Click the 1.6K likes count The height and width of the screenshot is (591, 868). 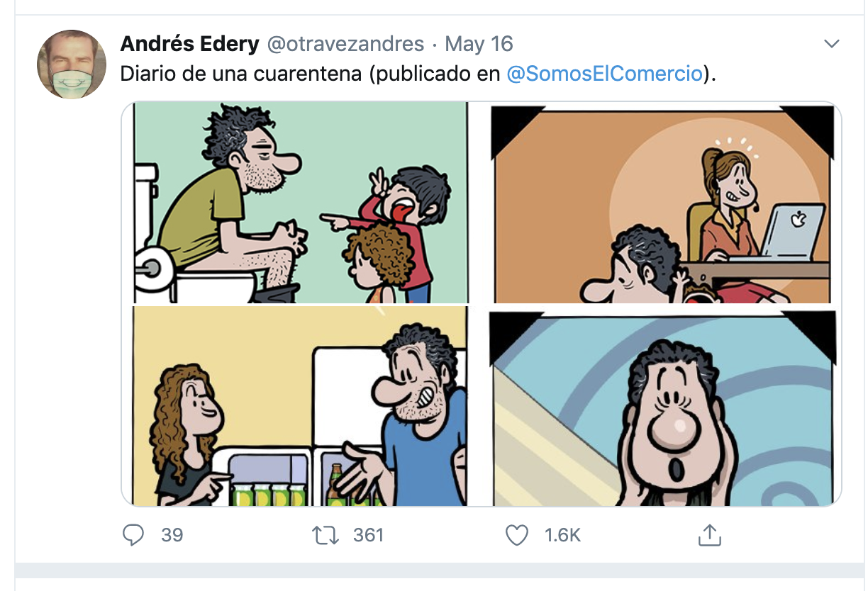coord(562,535)
